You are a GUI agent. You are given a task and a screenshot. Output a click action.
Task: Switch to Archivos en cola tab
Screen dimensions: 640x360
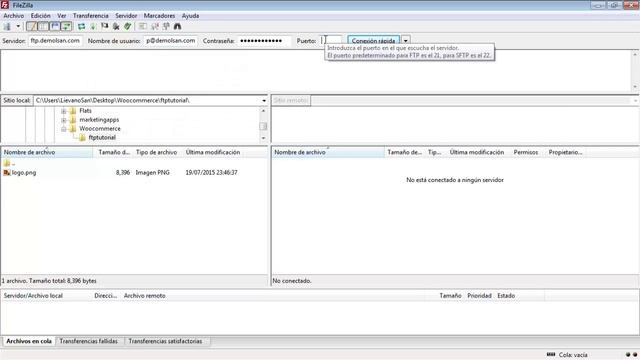click(x=29, y=341)
